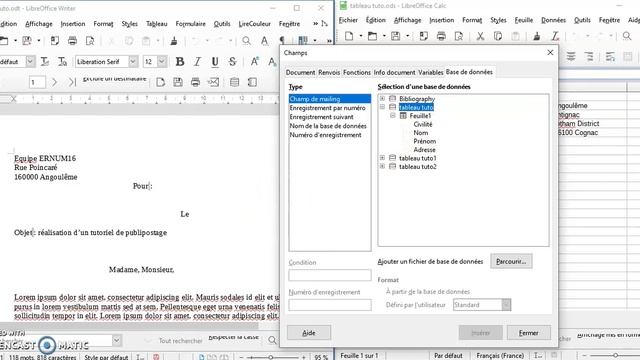Image resolution: width=640 pixels, height=360 pixels.
Task: Toggle Strikethrough formatting in Writer toolbar
Action: [x=232, y=62]
